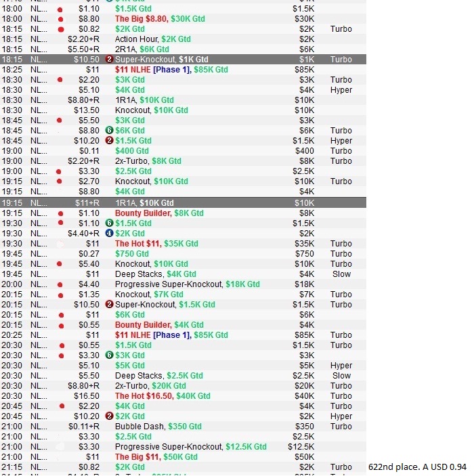Click the Progressive Super-Knockout, $12.5K Gtd name
474x476 pixels.
[x=191, y=447]
